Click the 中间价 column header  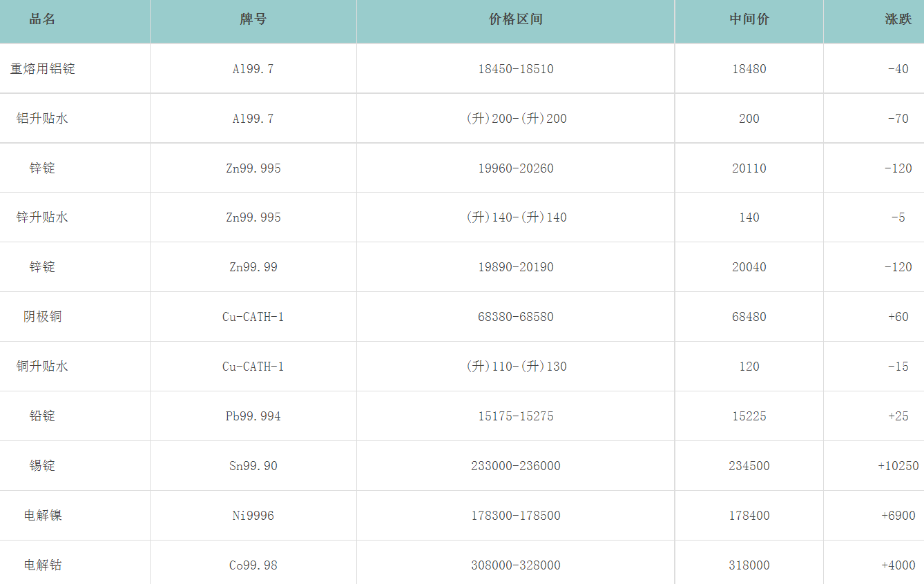(749, 19)
